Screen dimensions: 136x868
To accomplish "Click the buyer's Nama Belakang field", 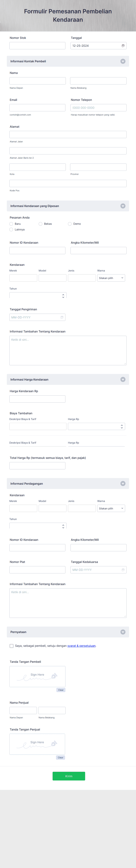I will coord(98,81).
